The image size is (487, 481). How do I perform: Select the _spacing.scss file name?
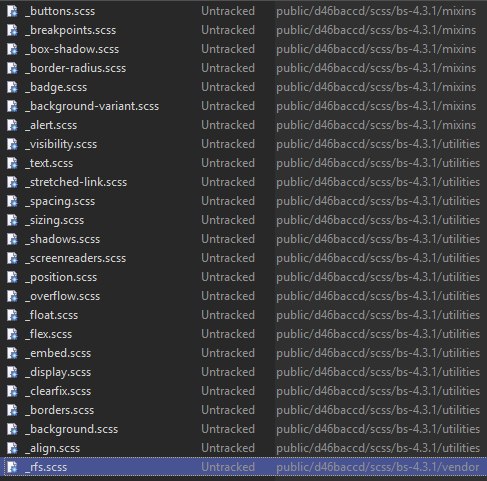(60, 201)
